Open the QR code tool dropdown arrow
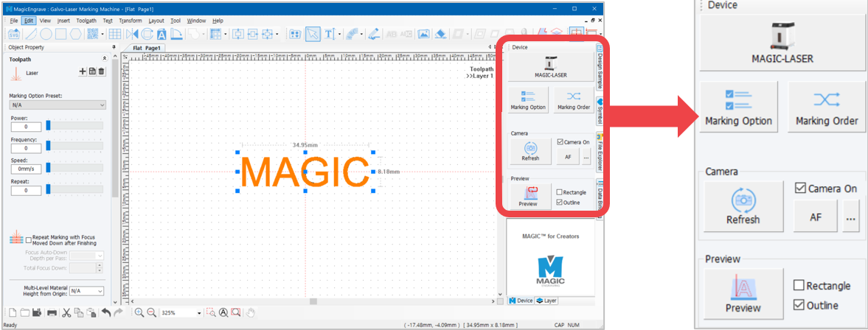The width and height of the screenshot is (868, 330). pyautogui.click(x=103, y=35)
